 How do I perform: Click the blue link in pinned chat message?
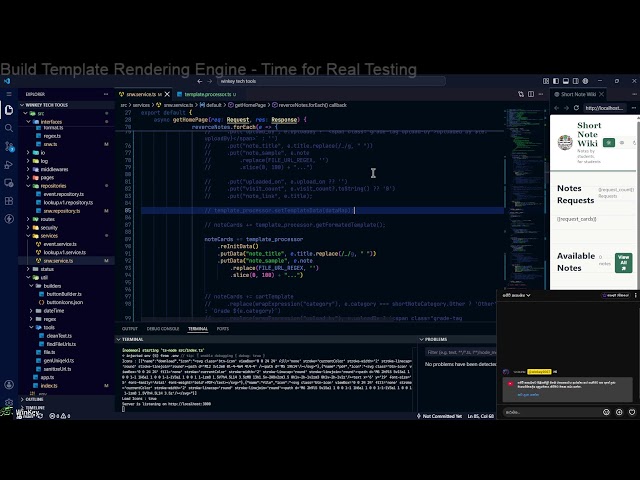coord(528,395)
